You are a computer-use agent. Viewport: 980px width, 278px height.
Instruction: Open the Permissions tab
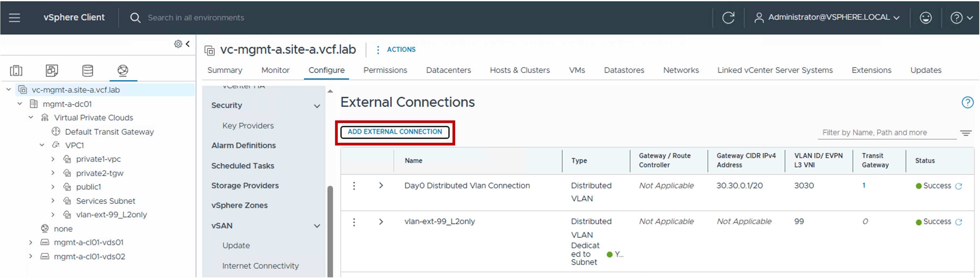(385, 70)
